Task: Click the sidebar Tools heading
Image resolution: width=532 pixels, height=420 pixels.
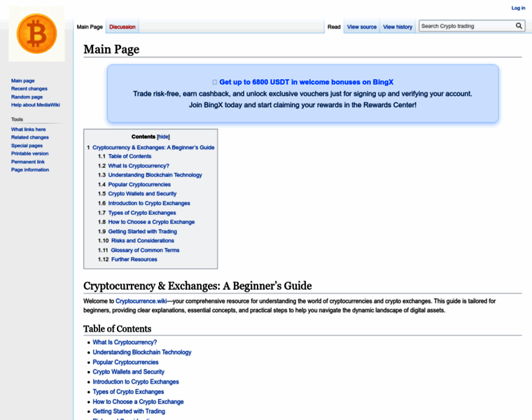Action: click(17, 120)
